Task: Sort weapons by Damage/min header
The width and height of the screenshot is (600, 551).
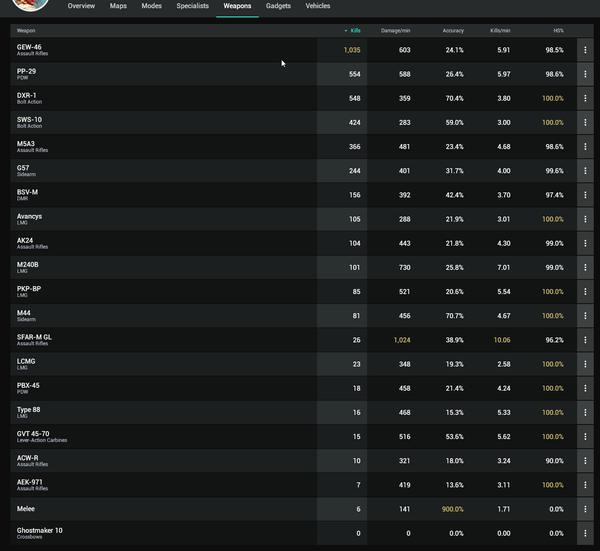Action: 396,31
